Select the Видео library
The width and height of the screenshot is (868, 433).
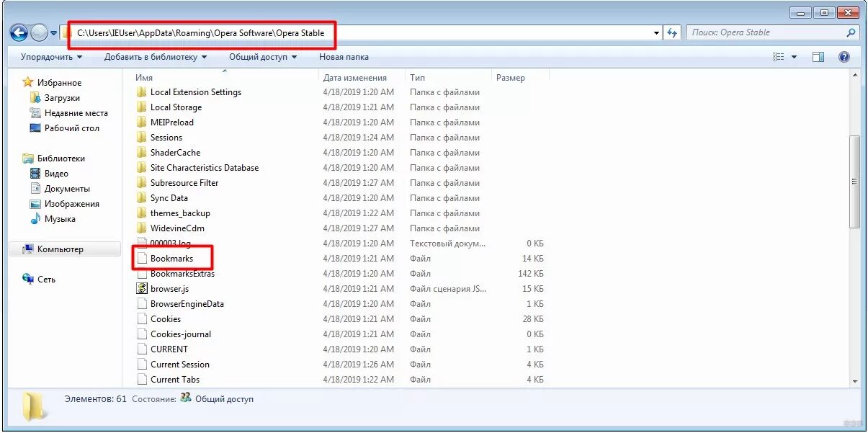(56, 174)
